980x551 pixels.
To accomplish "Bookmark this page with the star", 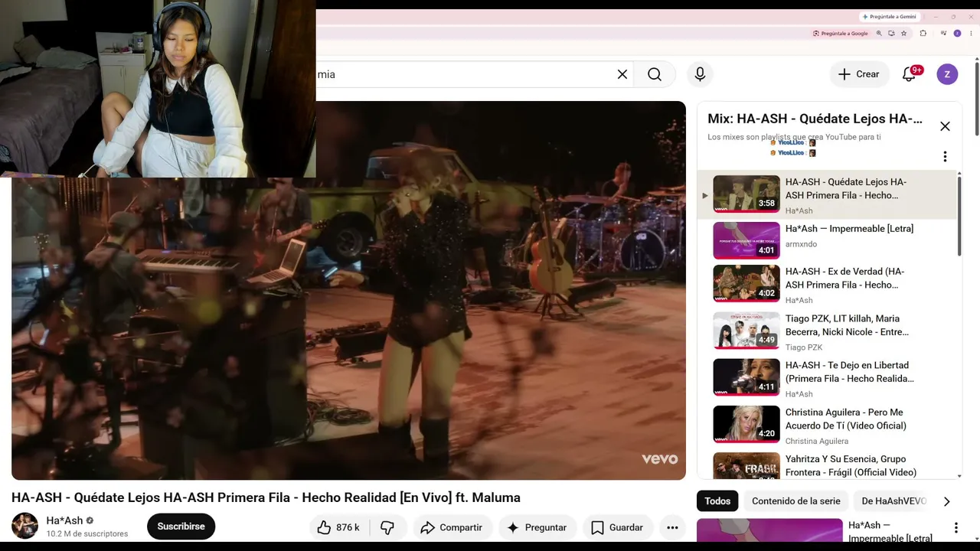I will 903,34.
